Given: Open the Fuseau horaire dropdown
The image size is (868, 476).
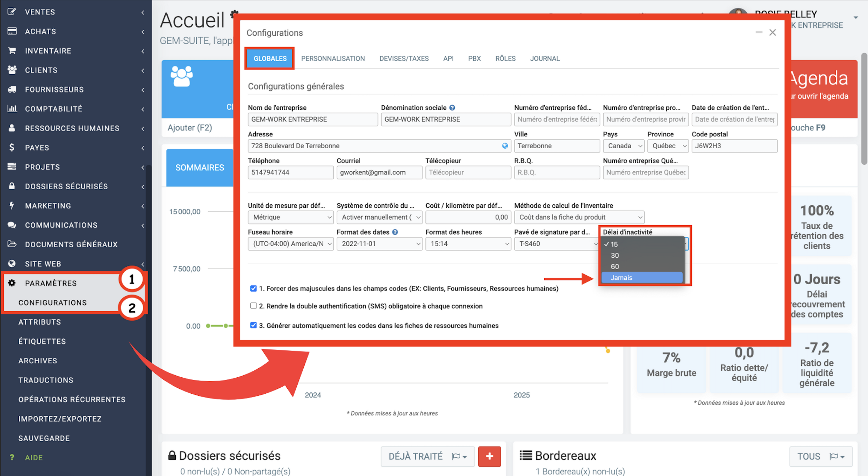Looking at the screenshot, I should coord(291,244).
